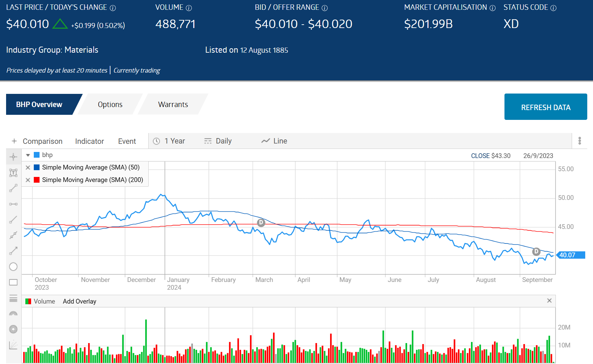Click the $40.010 last price value
Image resolution: width=593 pixels, height=364 pixels.
point(27,24)
